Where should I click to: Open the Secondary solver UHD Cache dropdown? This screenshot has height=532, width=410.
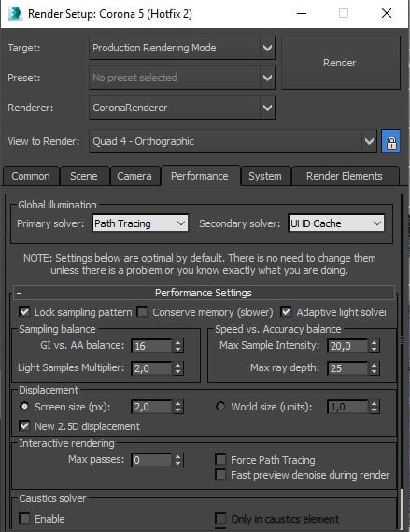(336, 223)
